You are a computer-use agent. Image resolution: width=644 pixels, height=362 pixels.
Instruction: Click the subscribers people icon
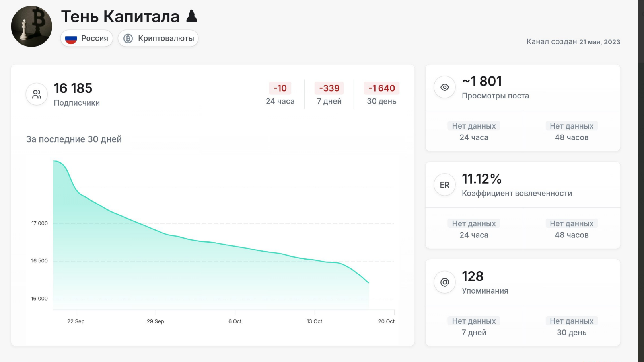click(37, 94)
